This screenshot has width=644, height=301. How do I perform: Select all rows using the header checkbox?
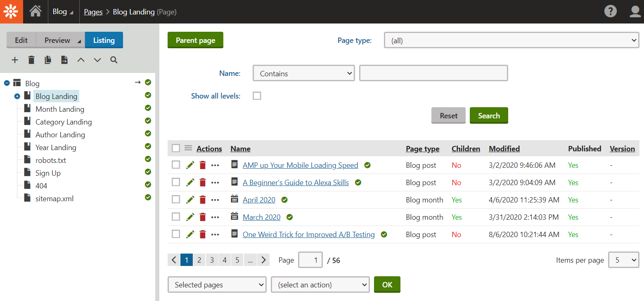[x=176, y=148]
